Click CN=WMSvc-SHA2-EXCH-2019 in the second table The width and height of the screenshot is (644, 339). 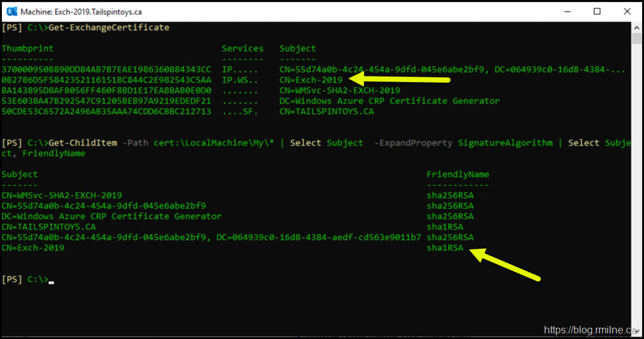(61, 195)
